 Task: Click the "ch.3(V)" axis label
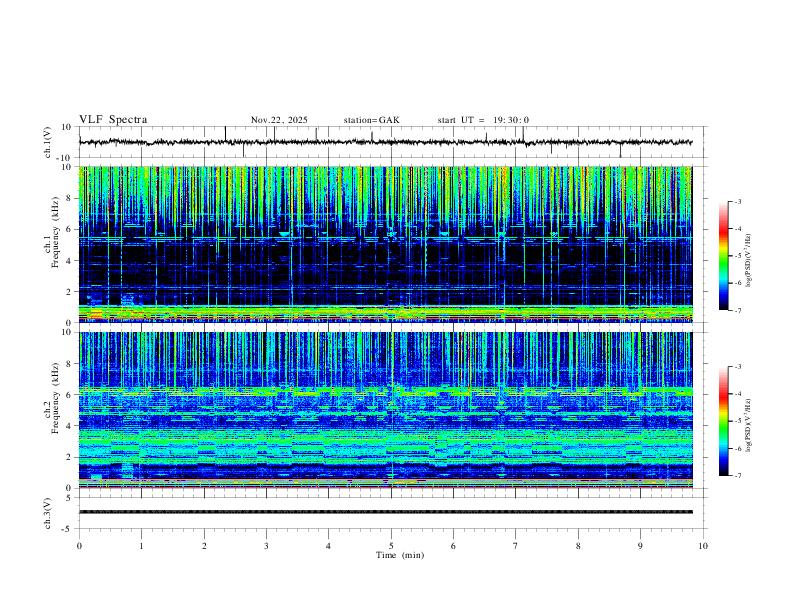[48, 513]
